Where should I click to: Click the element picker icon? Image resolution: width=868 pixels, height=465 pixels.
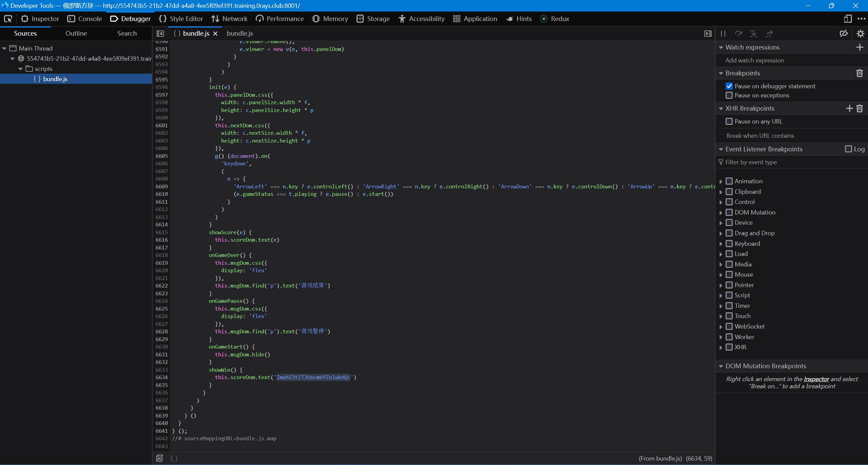[x=8, y=19]
